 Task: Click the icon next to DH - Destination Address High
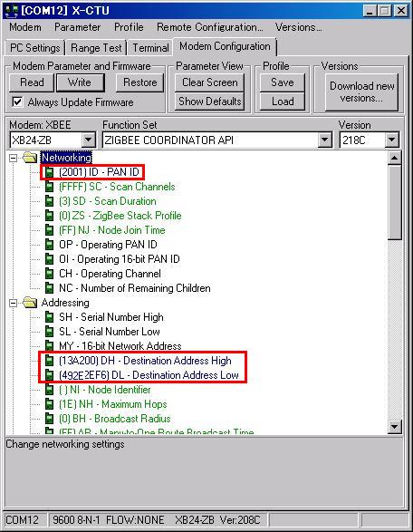pyautogui.click(x=50, y=361)
